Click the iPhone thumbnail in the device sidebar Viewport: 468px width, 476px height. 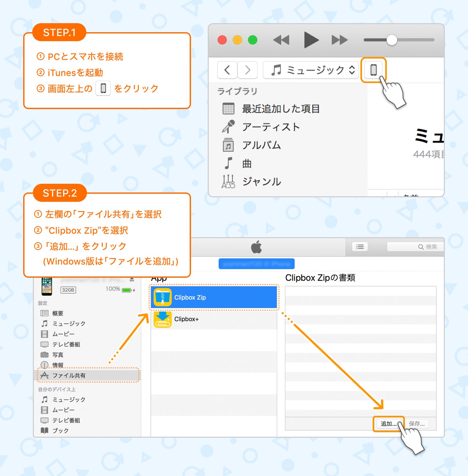coord(47,286)
